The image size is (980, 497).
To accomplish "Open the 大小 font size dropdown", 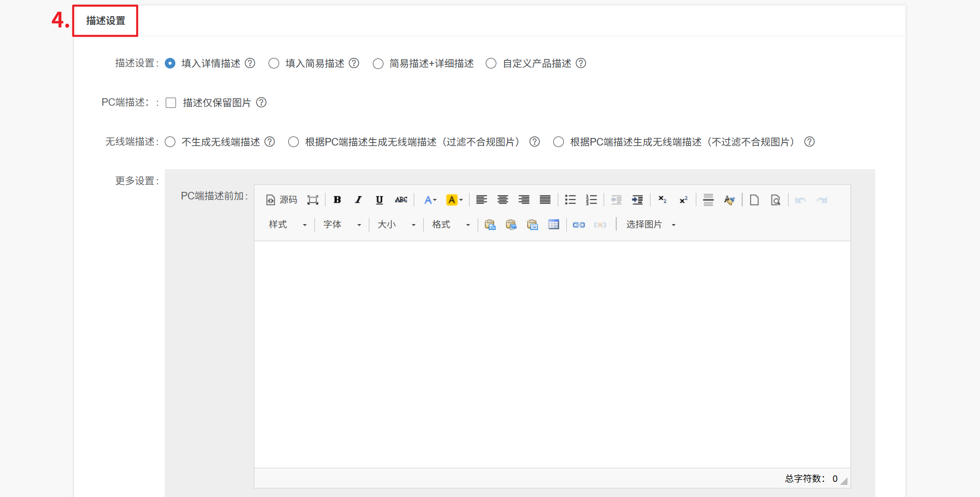I will 397,225.
